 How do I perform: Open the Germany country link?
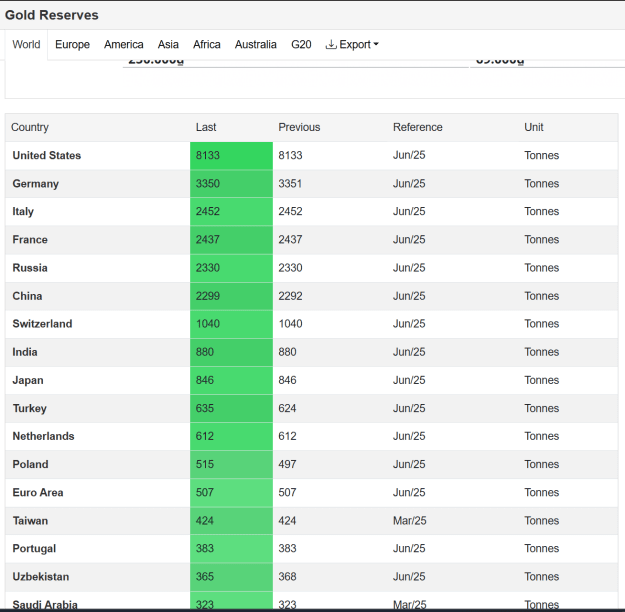coord(35,184)
